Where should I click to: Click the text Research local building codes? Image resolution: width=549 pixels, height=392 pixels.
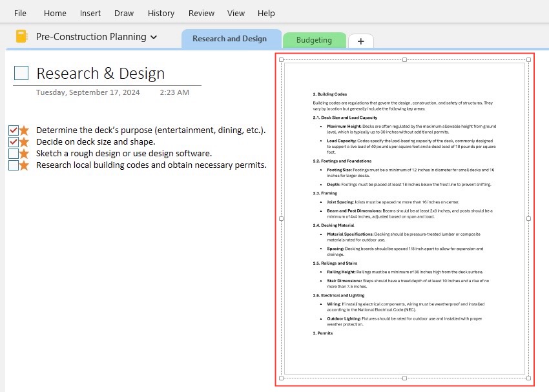(x=151, y=165)
